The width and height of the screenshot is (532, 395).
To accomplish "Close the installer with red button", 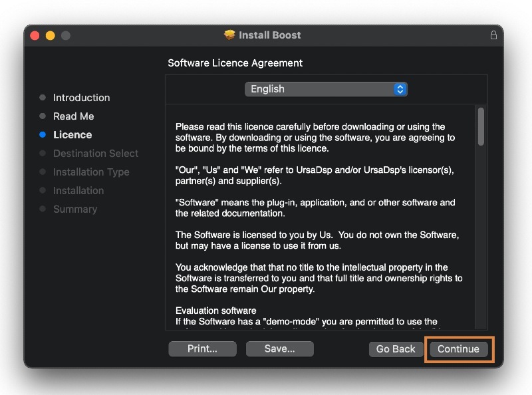I will tap(35, 35).
